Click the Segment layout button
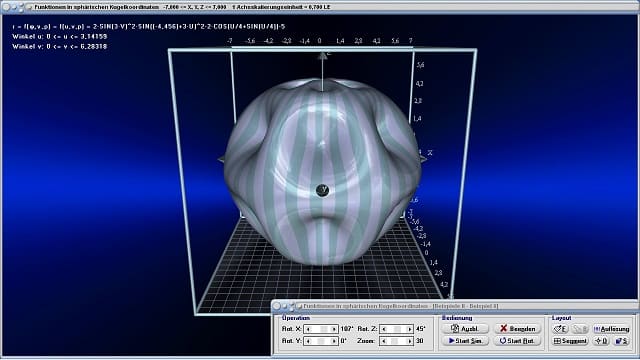 point(570,341)
